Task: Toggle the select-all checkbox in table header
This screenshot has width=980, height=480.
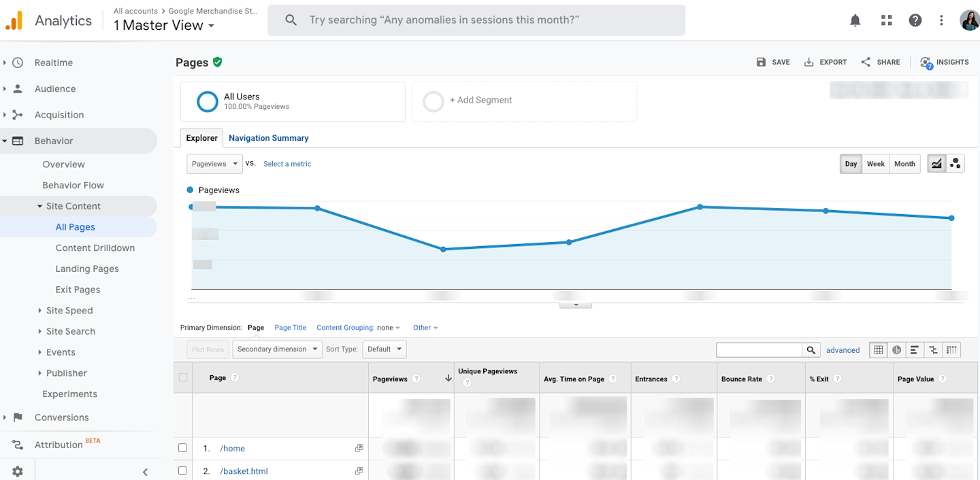Action: 183,377
